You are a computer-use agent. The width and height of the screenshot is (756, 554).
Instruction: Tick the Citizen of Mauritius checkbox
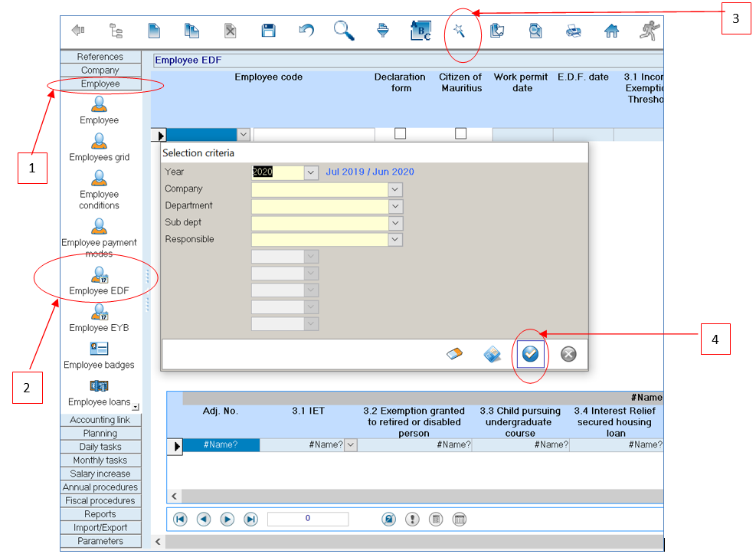tap(461, 133)
